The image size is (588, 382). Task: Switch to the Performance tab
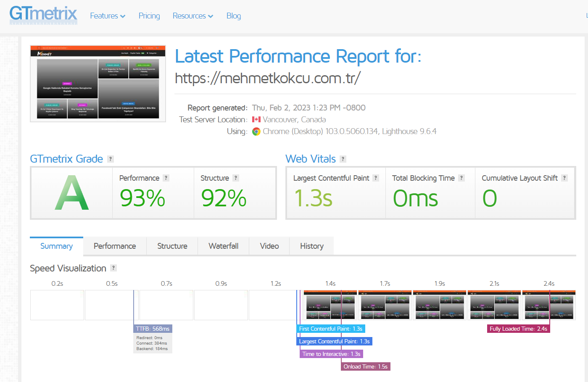tap(115, 246)
